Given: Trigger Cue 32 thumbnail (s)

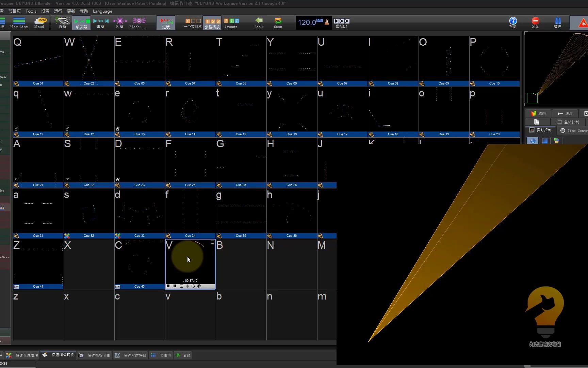Looking at the screenshot, I should pyautogui.click(x=89, y=211).
